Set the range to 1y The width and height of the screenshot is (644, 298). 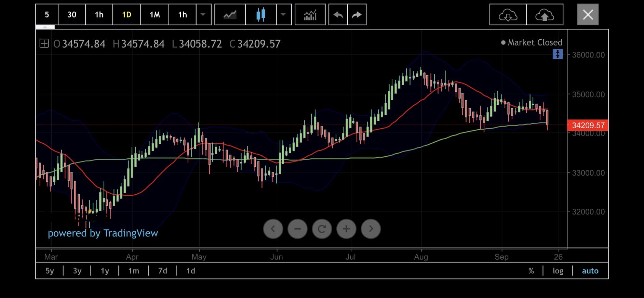105,271
